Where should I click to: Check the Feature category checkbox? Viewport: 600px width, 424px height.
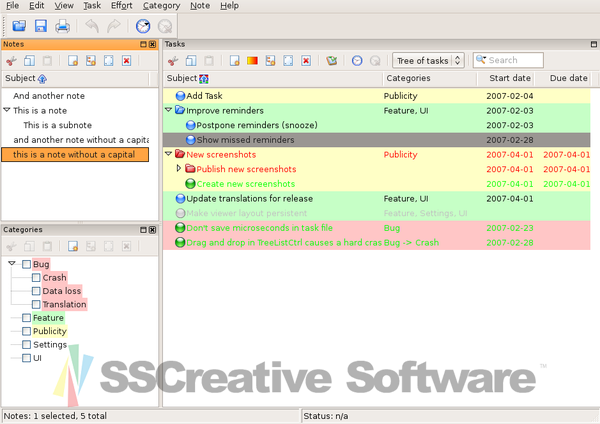pyautogui.click(x=26, y=318)
